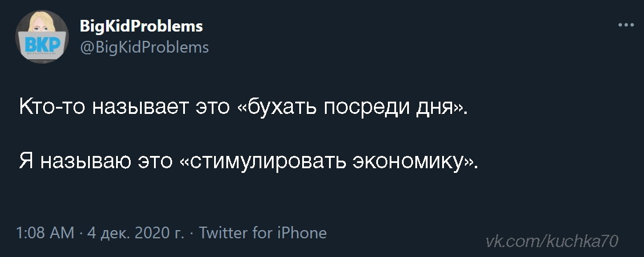The image size is (644, 257).
Task: Click the BKP logo in the avatar
Action: point(41,44)
